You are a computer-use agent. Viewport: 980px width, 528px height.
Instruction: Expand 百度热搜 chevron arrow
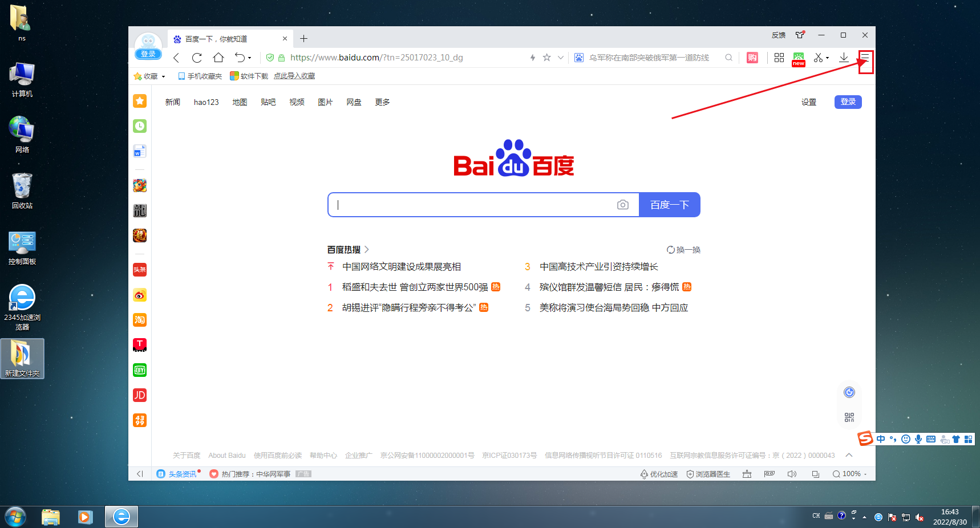[x=367, y=250]
